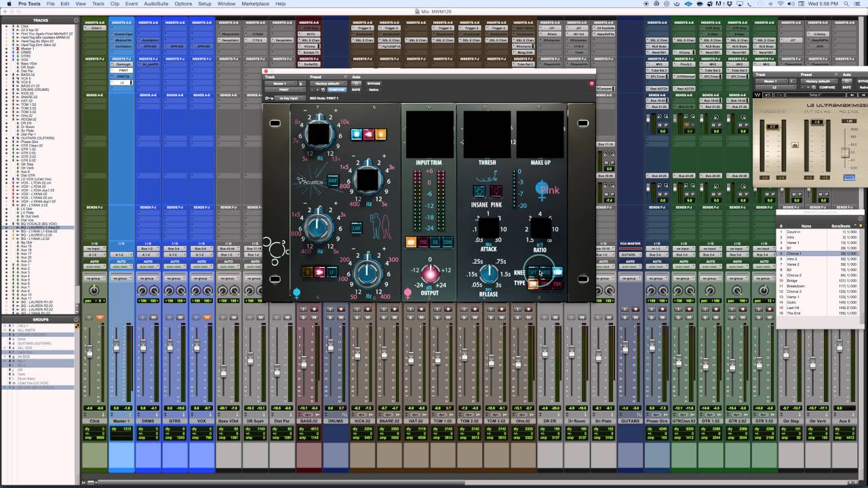Toggle the blue high-band button in Pink EQ
868x488 pixels.
tap(355, 134)
